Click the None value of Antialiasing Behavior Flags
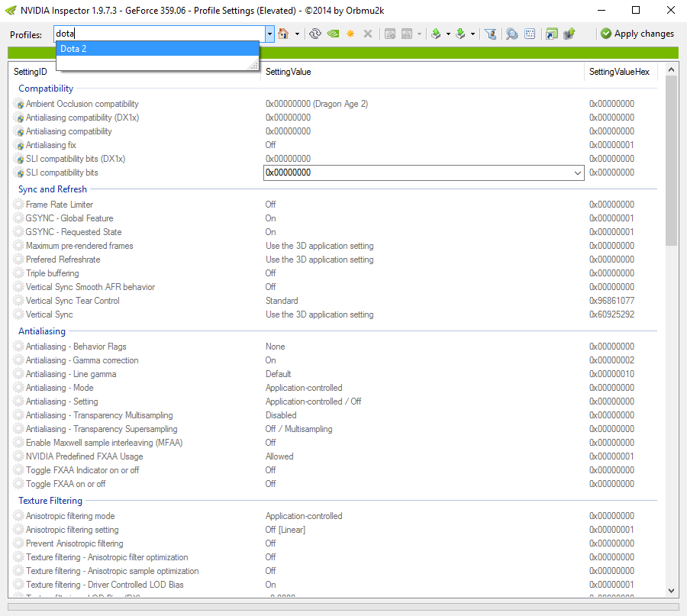The width and height of the screenshot is (687, 616). tap(275, 347)
